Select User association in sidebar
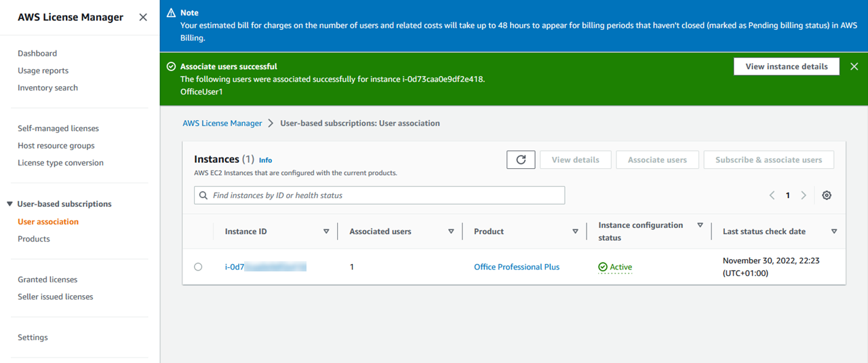 click(48, 222)
